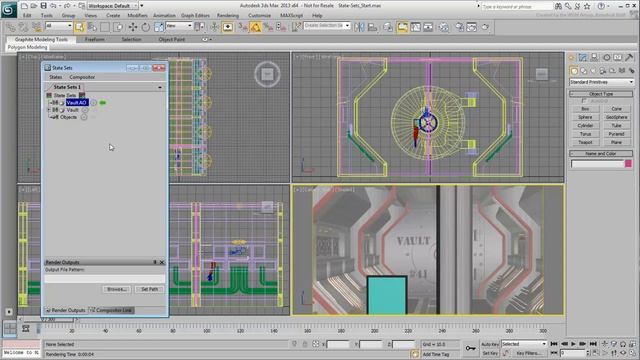Open the reference coordinate system View dropdown
Image resolution: width=640 pixels, height=360 pixels.
point(179,25)
